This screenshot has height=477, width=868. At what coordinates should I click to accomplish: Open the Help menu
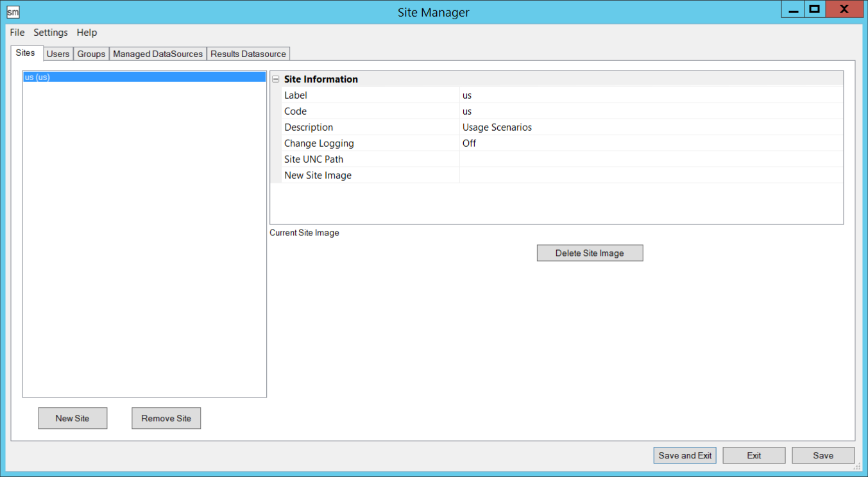[87, 33]
